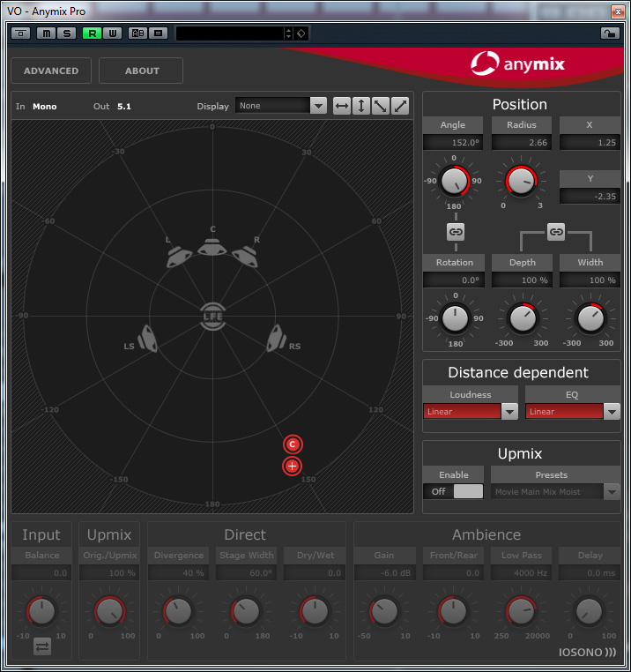Image resolution: width=631 pixels, height=672 pixels.
Task: Select the red plus source marker
Action: click(x=293, y=467)
